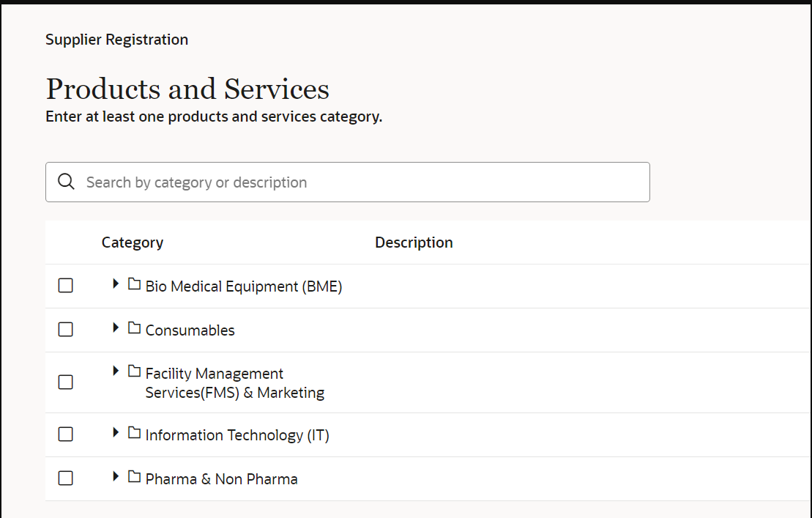Expand the Bio Medical Equipment (BME) category
812x518 pixels.
(116, 284)
